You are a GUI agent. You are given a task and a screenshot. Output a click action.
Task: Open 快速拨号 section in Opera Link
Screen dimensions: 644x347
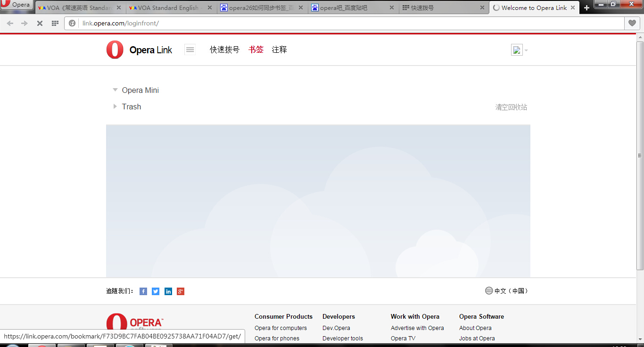[x=224, y=50]
